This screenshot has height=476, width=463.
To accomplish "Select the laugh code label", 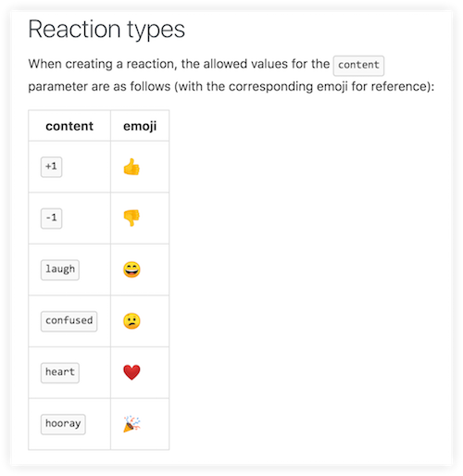I will pos(60,269).
